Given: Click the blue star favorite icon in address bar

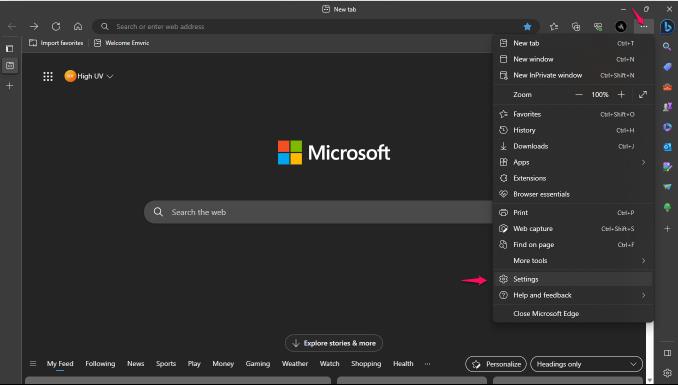Looking at the screenshot, I should point(527,27).
